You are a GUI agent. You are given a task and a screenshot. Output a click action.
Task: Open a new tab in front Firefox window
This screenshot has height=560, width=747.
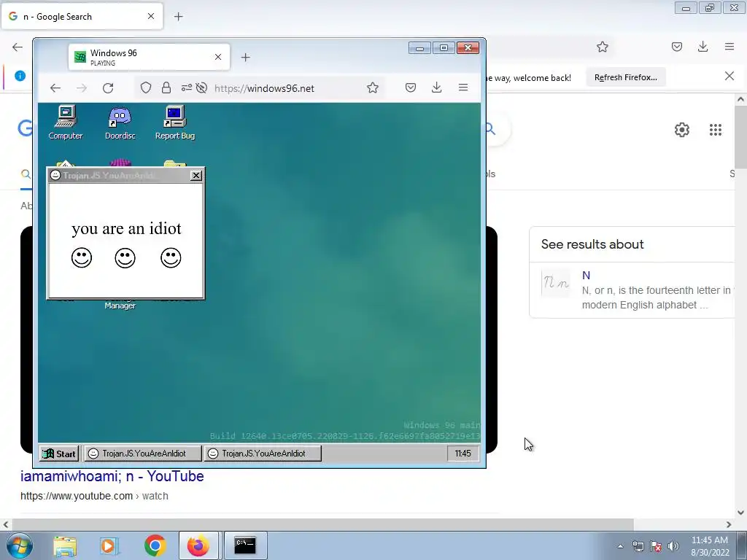pyautogui.click(x=245, y=58)
